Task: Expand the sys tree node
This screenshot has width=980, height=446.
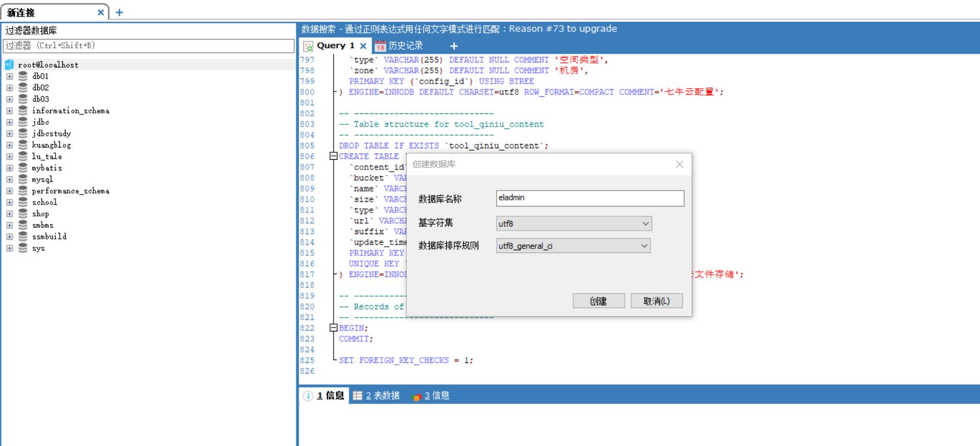Action: [9, 248]
